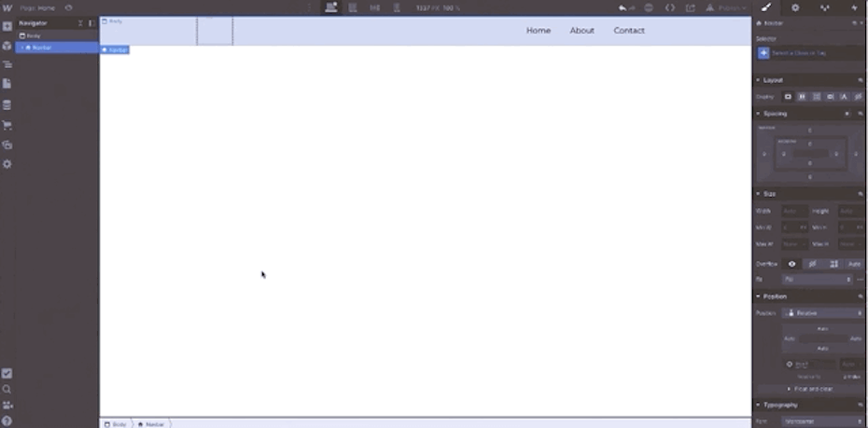
Task: Click the About link in navbar
Action: (581, 31)
